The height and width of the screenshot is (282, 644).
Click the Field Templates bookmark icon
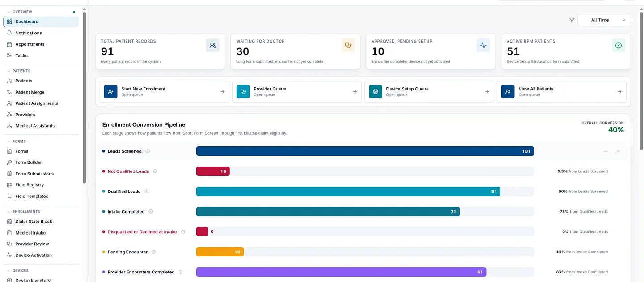tap(9, 196)
